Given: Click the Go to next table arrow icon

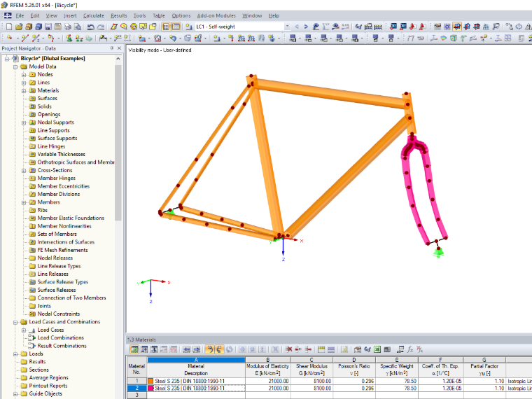Looking at the screenshot, I should pyautogui.click(x=196, y=349).
